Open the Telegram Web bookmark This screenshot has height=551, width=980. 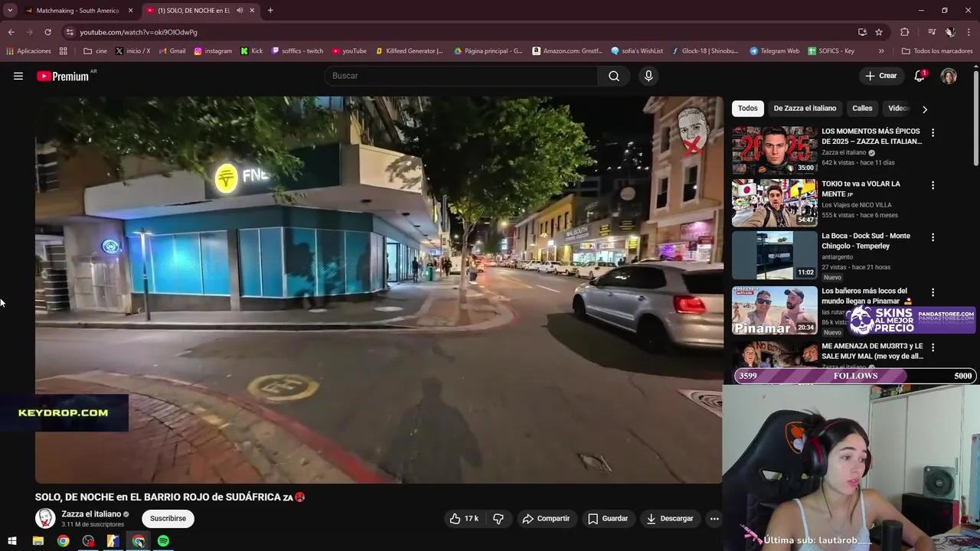coord(775,51)
